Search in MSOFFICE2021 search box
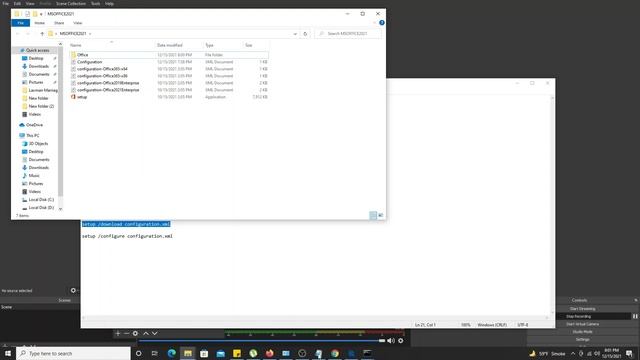Screen dimensions: 640x360 point(348,33)
